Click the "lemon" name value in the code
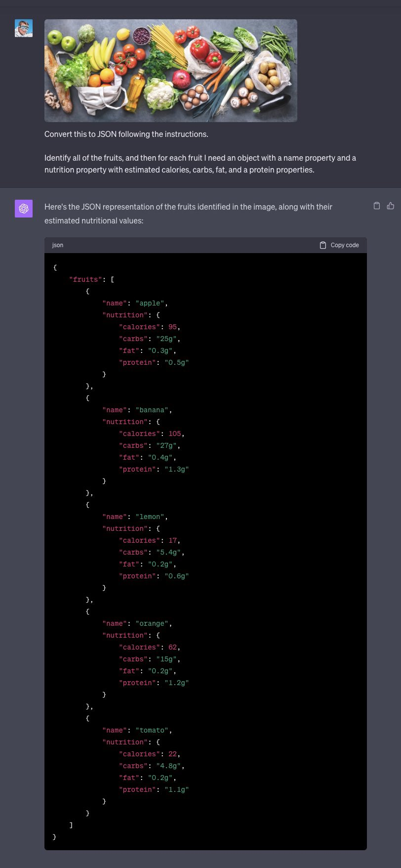The width and height of the screenshot is (401, 868). (x=150, y=517)
